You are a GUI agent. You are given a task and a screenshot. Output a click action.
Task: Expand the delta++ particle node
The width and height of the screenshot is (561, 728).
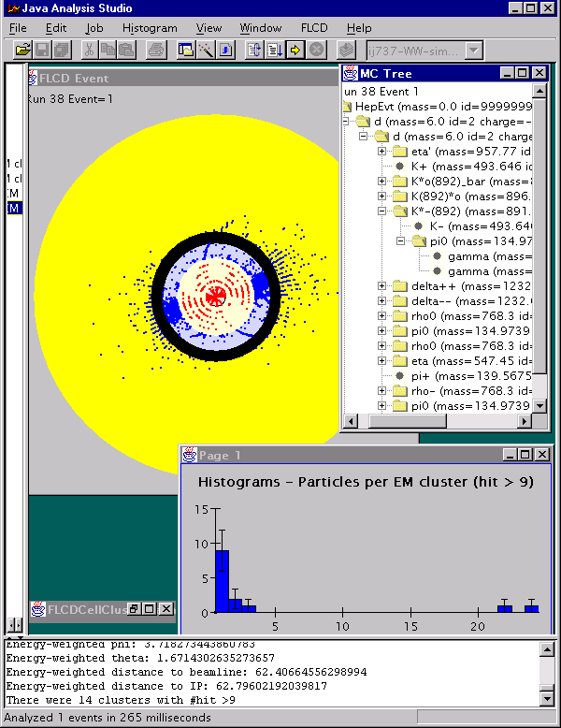tap(382, 286)
